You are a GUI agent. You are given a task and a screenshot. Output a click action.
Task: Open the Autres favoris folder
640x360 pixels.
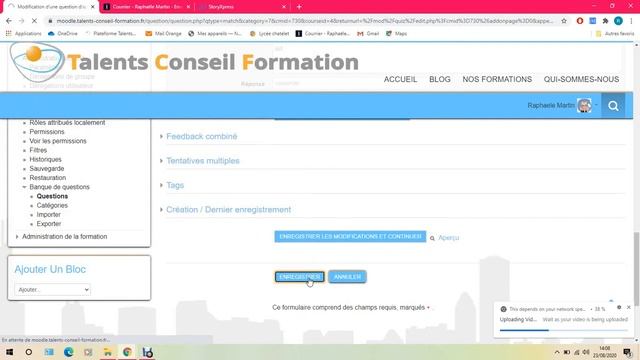point(615,33)
